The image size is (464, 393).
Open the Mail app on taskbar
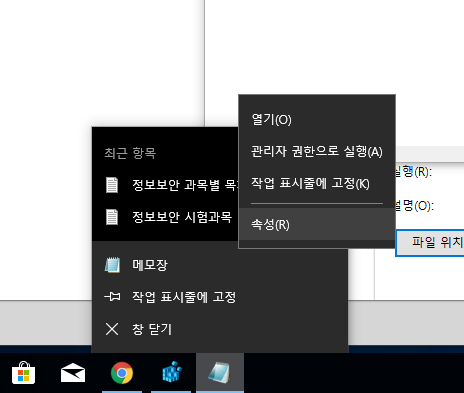click(73, 373)
